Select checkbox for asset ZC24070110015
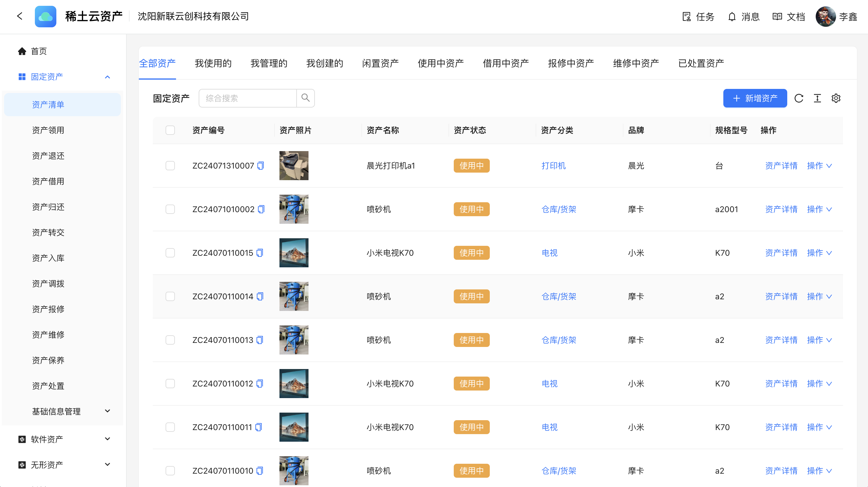The image size is (868, 487). coord(170,253)
